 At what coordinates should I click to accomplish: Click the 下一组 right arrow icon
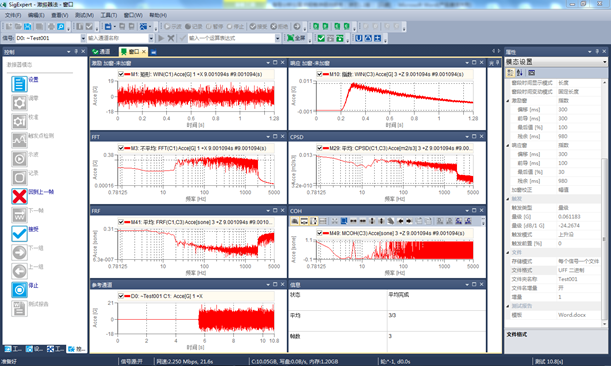[x=19, y=253]
